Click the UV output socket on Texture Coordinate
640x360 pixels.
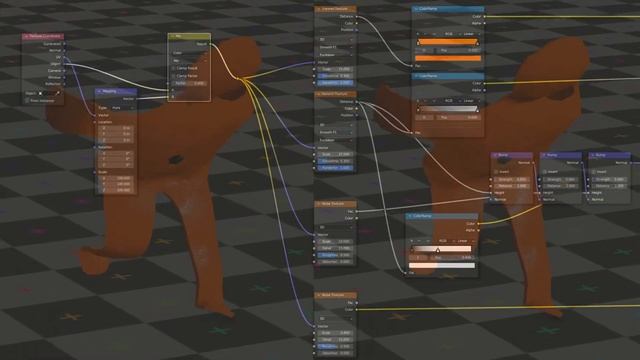coord(64,57)
